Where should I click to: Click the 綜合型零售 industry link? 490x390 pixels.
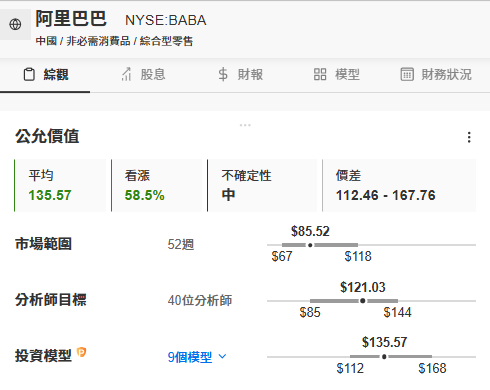click(x=166, y=41)
